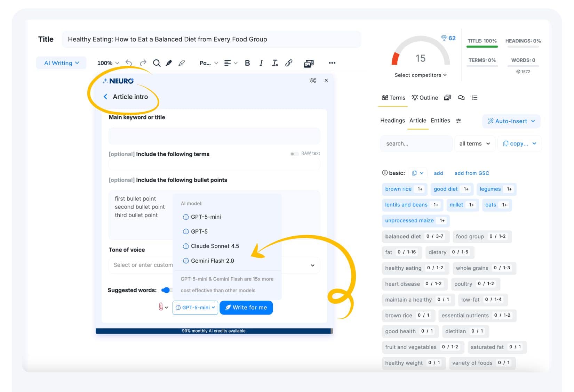The width and height of the screenshot is (574, 392).
Task: Click the Write for me button
Action: (x=246, y=308)
